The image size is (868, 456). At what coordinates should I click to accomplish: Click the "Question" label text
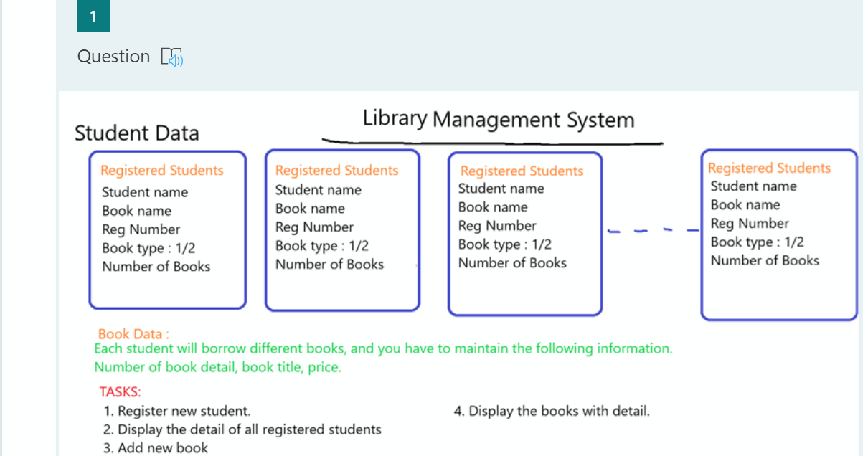[113, 57]
